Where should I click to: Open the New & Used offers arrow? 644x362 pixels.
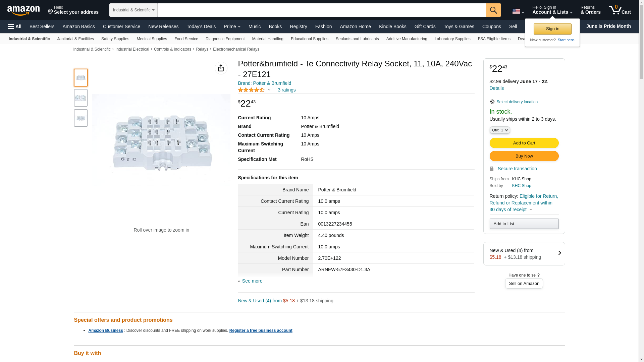[559, 253]
